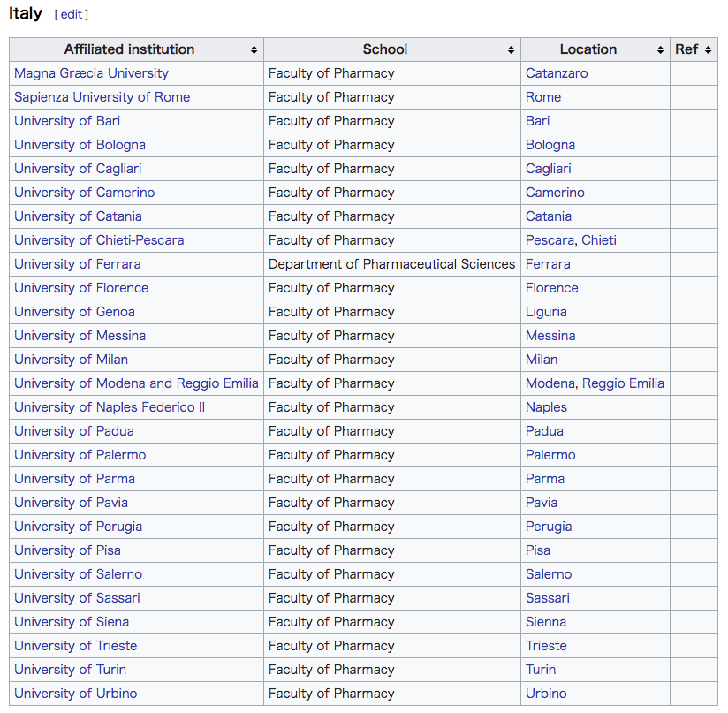728x713 pixels.
Task: Sort by Ref column arrows
Action: (x=708, y=49)
